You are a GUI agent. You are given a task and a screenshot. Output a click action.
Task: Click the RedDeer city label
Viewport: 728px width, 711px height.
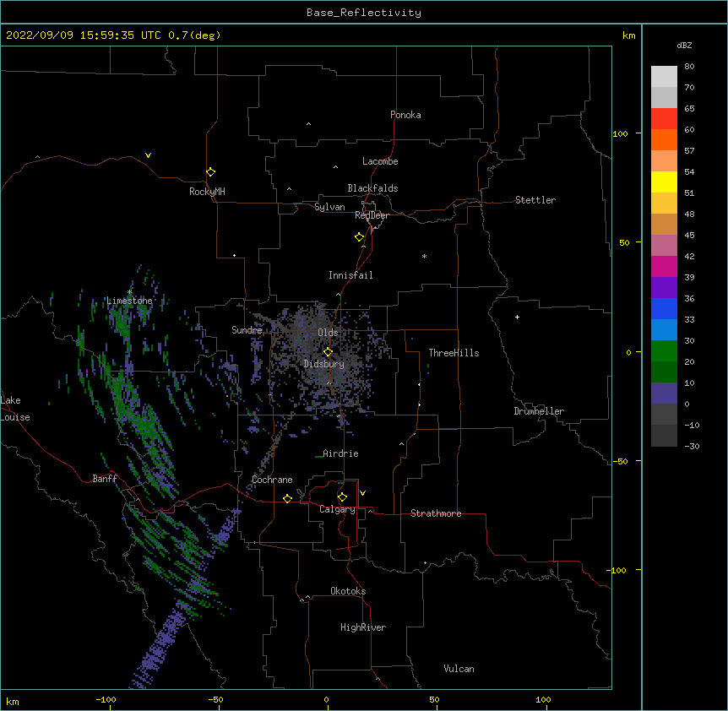point(372,215)
